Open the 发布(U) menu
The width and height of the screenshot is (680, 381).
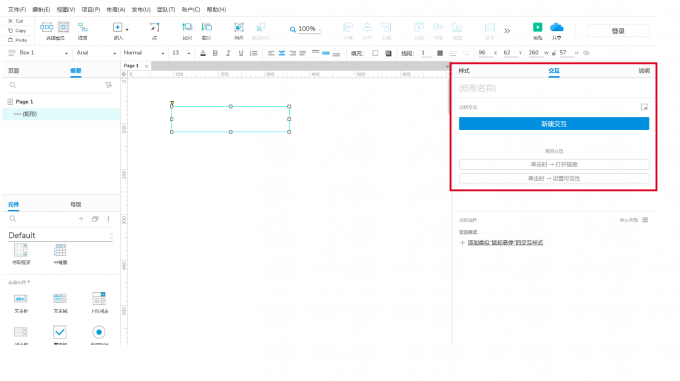[141, 9]
